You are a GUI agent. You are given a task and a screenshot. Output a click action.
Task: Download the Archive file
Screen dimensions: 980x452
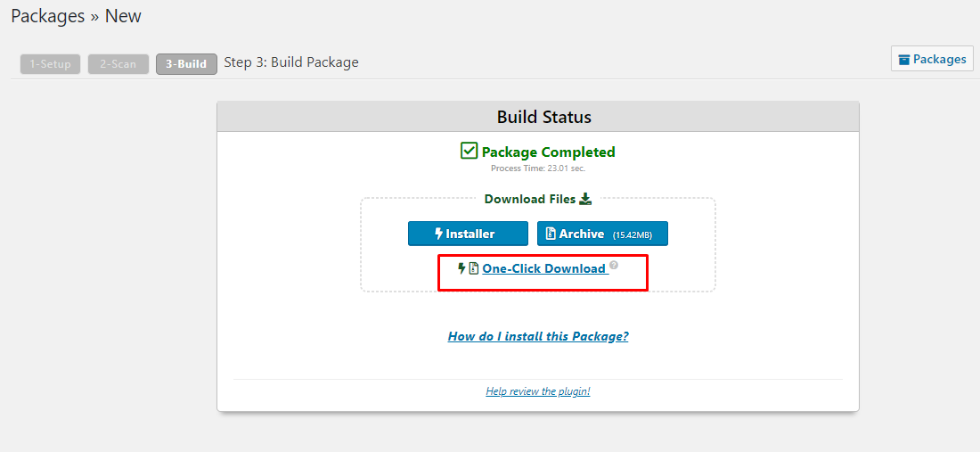[x=601, y=234]
